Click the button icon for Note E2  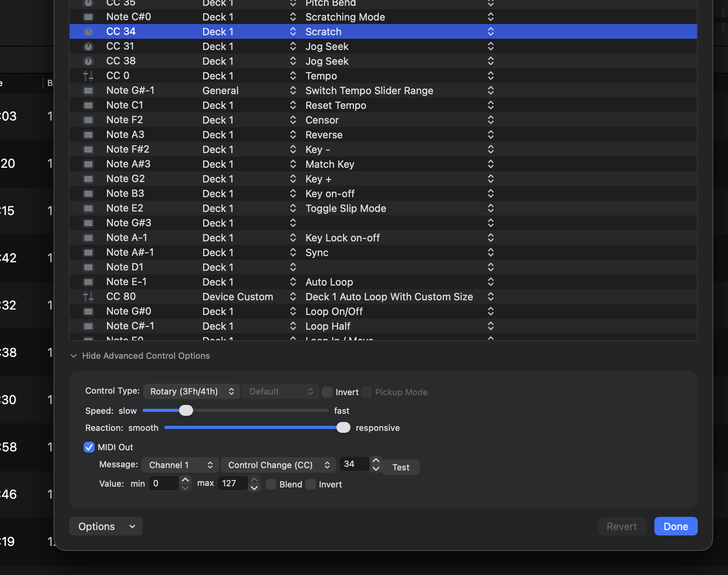(88, 208)
